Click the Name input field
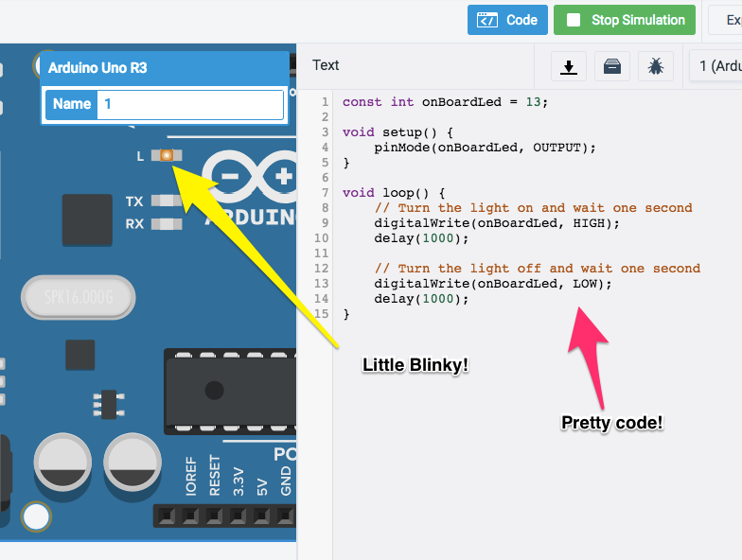The width and height of the screenshot is (742, 560). 190,104
